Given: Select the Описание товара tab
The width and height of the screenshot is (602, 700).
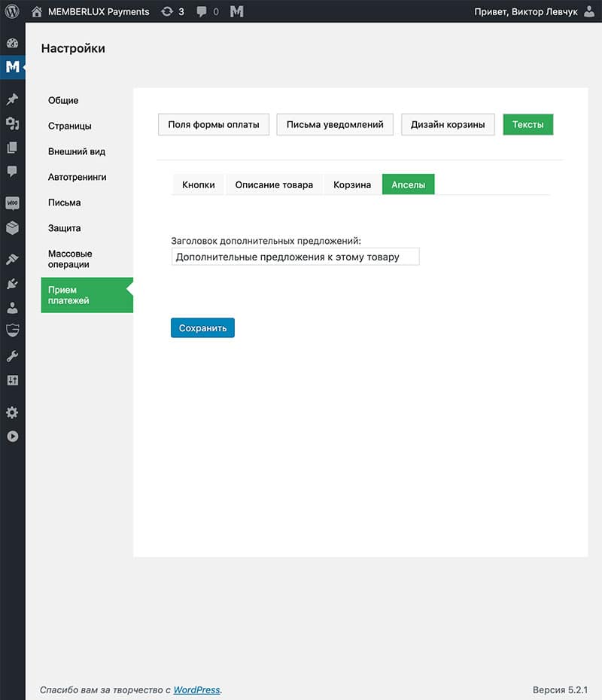Looking at the screenshot, I should click(x=274, y=184).
